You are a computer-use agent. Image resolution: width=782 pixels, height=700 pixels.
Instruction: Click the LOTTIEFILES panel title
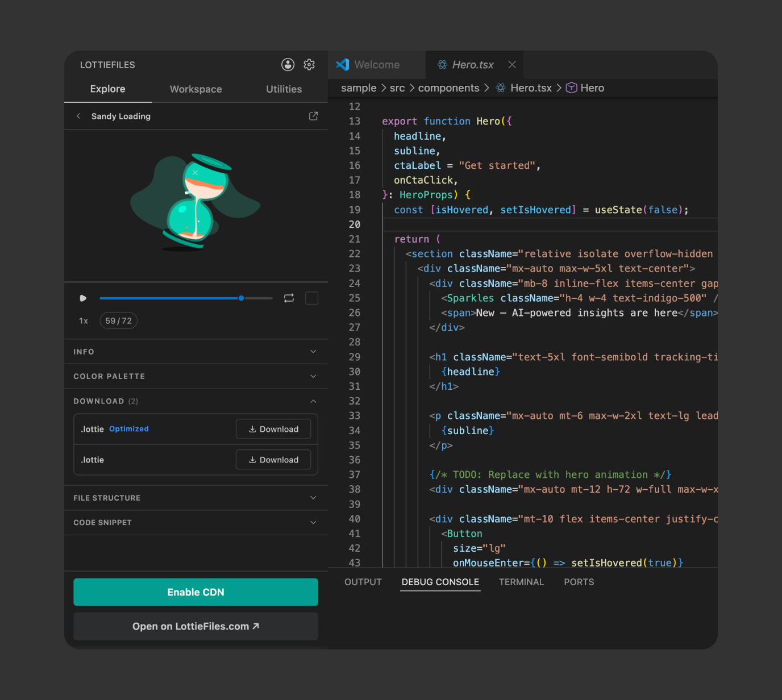(x=107, y=65)
